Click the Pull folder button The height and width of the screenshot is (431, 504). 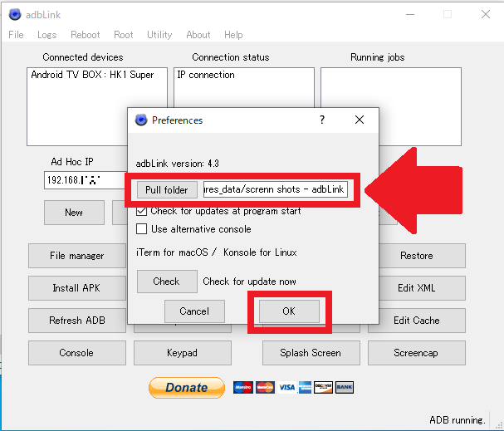tap(167, 190)
